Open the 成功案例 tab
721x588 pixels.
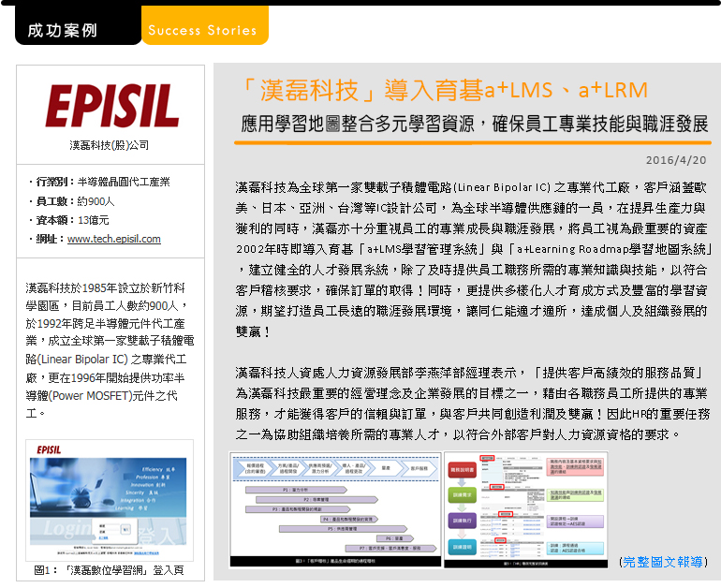78,25
